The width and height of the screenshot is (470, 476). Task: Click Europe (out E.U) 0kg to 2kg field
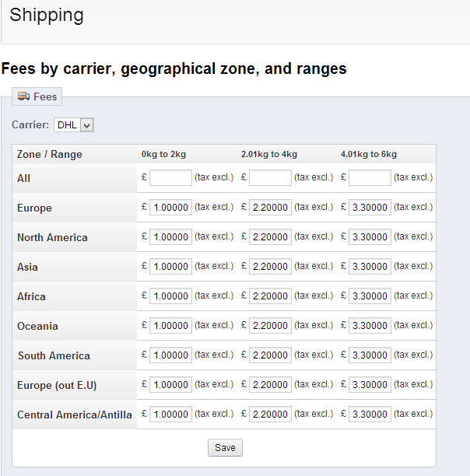click(170, 385)
